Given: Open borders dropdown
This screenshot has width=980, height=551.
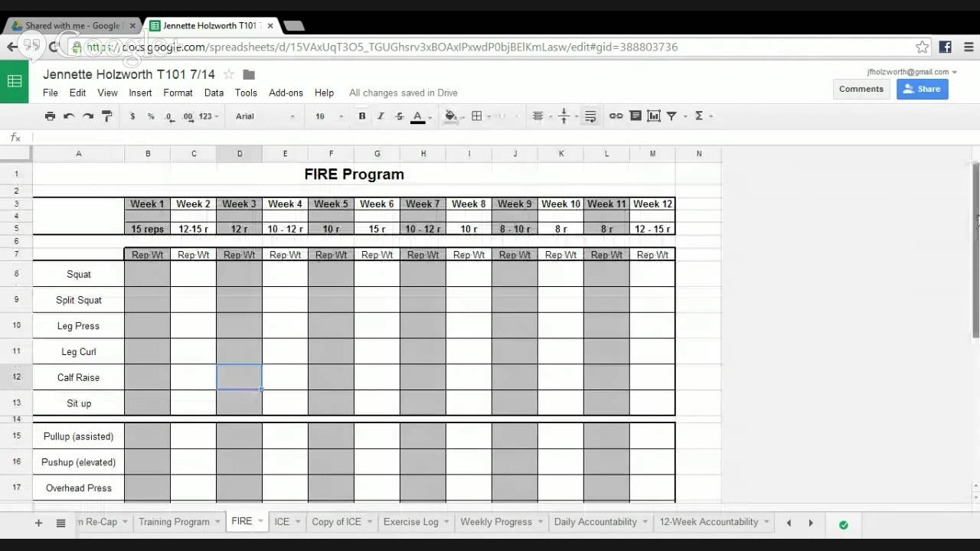Looking at the screenshot, I should (x=480, y=116).
